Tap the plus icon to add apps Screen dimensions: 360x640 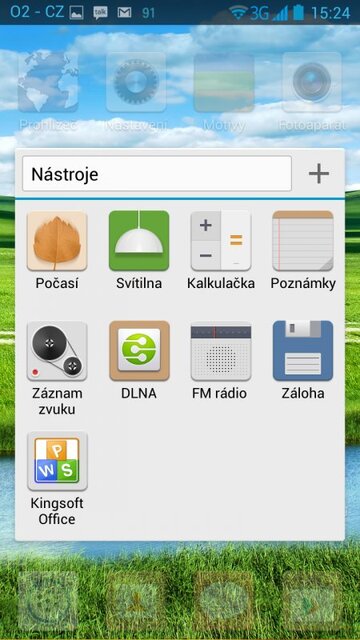point(319,174)
